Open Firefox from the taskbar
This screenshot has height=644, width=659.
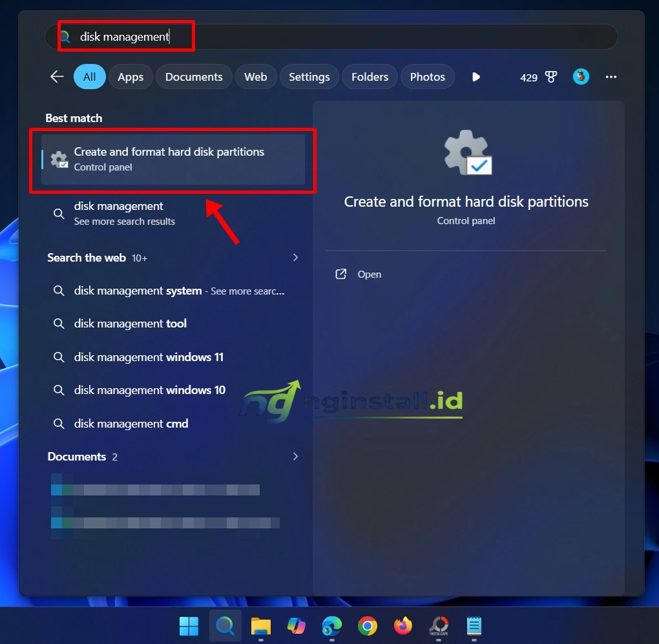[x=403, y=626]
